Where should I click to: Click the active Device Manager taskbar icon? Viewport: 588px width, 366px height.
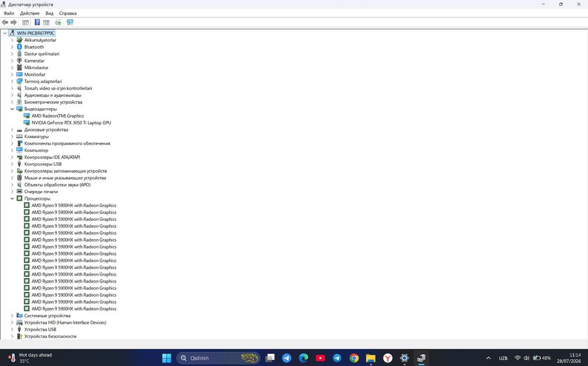pos(421,358)
